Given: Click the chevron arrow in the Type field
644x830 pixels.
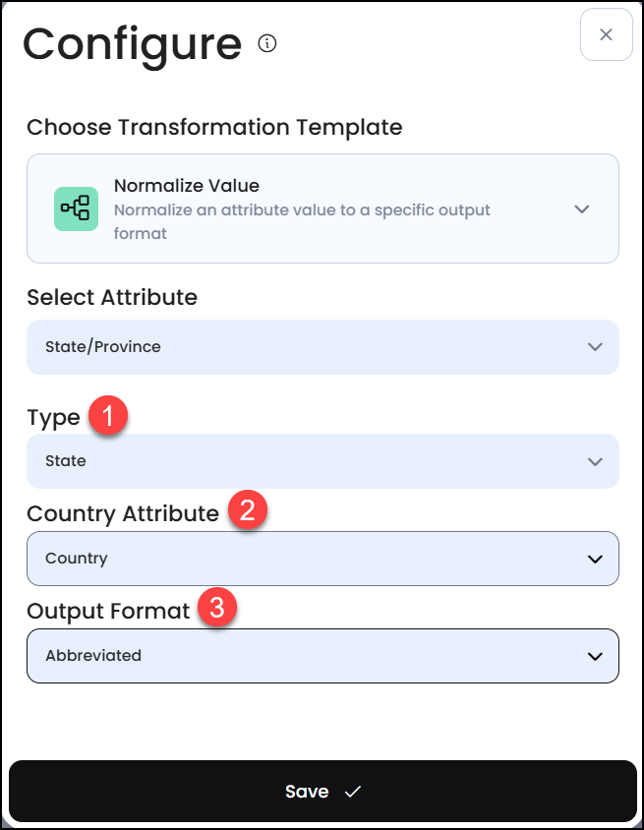Looking at the screenshot, I should point(594,461).
